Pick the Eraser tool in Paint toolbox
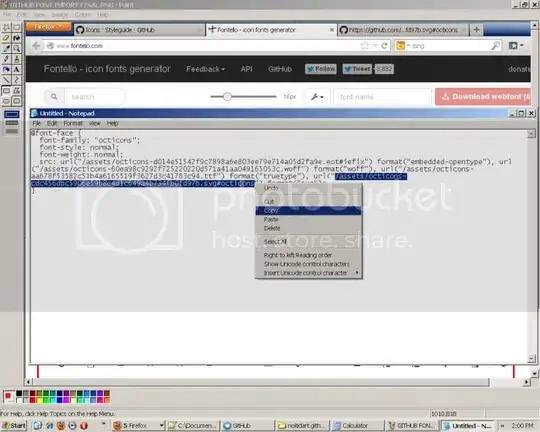Image resolution: width=540 pixels, height=432 pixels. 6,38
